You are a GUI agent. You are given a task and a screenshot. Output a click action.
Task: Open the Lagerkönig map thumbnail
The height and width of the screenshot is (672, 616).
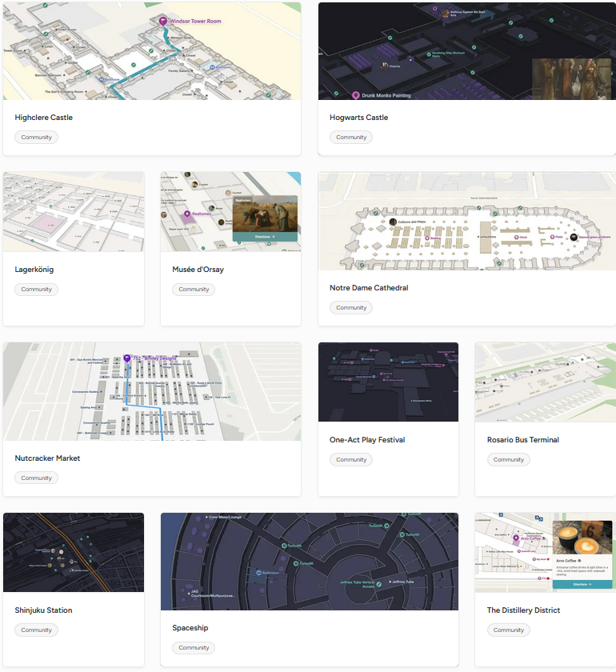coord(74,212)
